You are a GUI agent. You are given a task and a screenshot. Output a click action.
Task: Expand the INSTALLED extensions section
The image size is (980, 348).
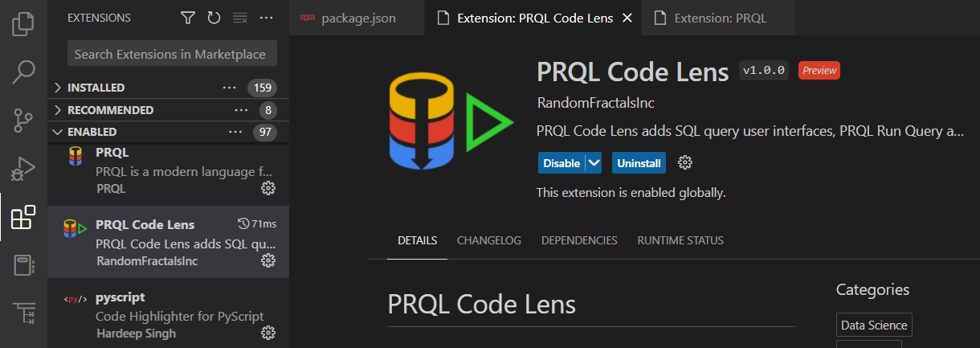coord(57,88)
